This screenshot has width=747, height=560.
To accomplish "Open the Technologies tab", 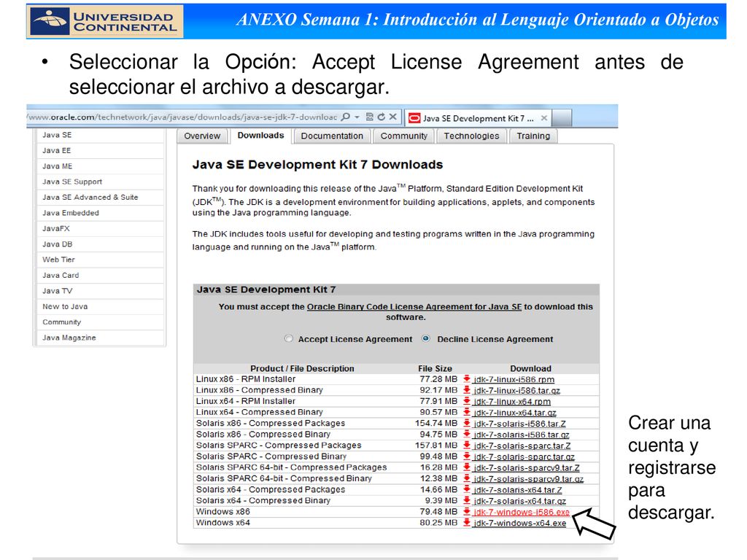I will pos(472,136).
